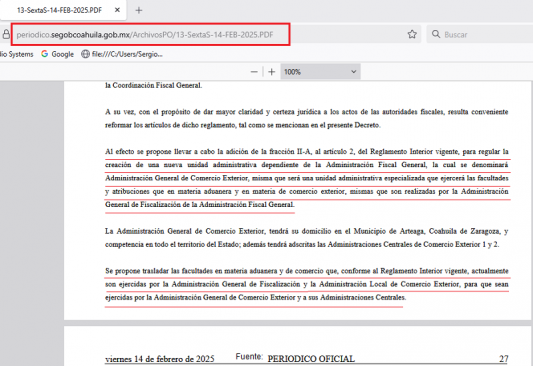Click the line 'ejercidas por la Administración General de Comercio Exterior'
This screenshot has height=366, width=533.
255,297
